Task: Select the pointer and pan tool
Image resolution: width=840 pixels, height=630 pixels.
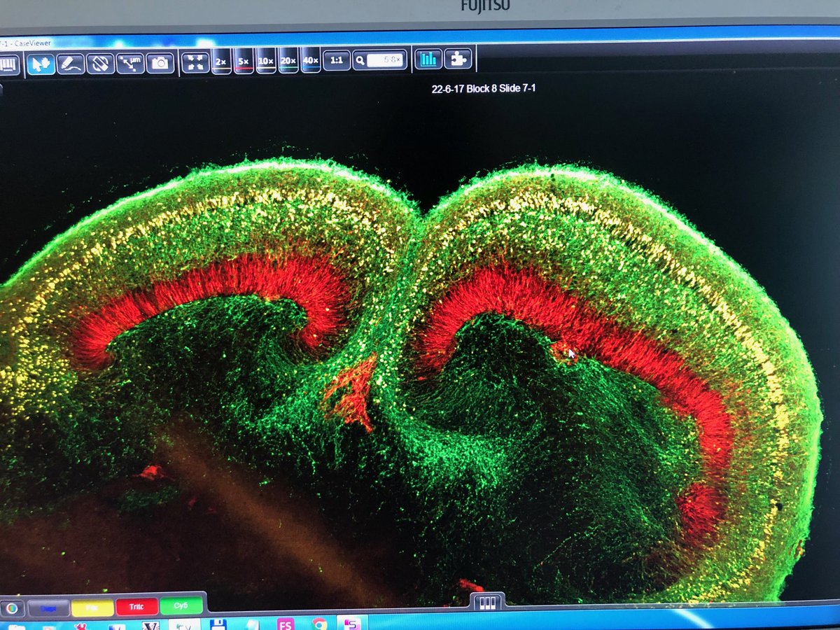Action: (41, 64)
